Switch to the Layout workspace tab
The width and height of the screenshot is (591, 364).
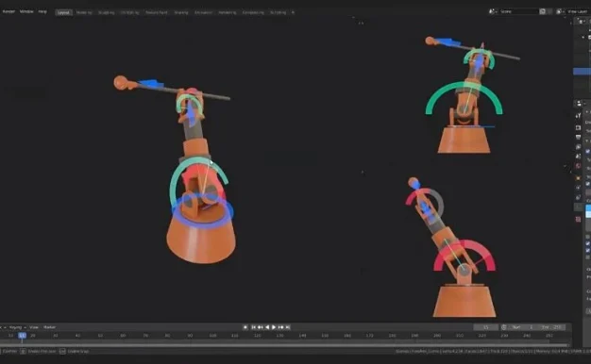tap(63, 12)
